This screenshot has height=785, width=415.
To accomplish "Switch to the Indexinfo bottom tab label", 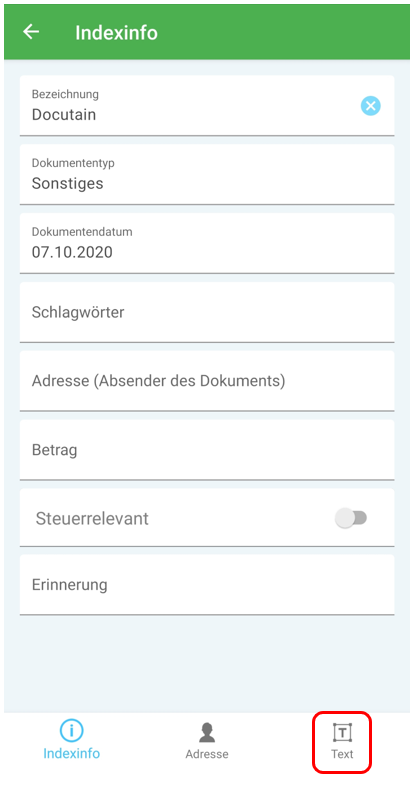I will tap(71, 753).
